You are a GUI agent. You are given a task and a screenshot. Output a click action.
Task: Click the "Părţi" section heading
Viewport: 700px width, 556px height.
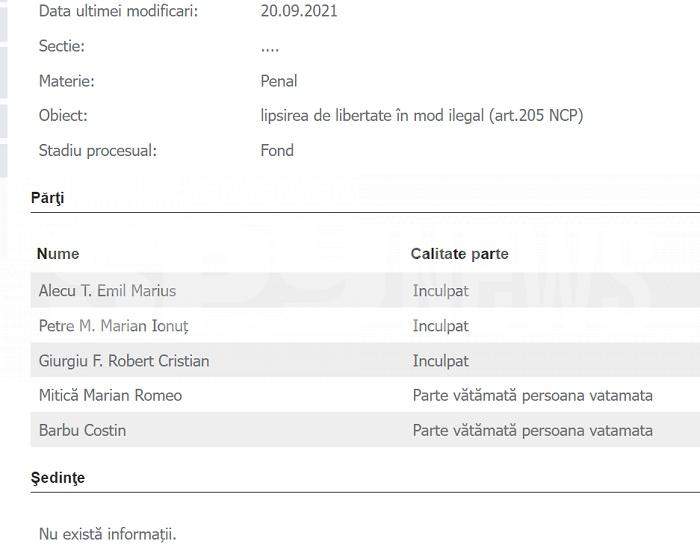(x=47, y=198)
